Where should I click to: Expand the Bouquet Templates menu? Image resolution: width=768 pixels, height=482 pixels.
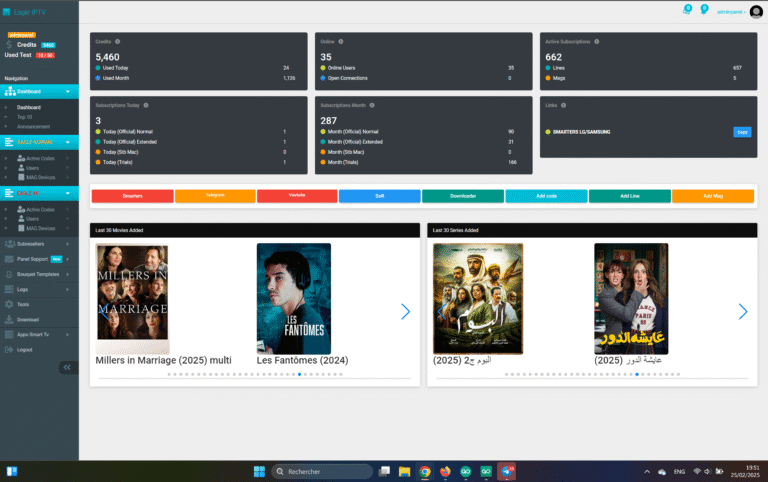click(38, 273)
